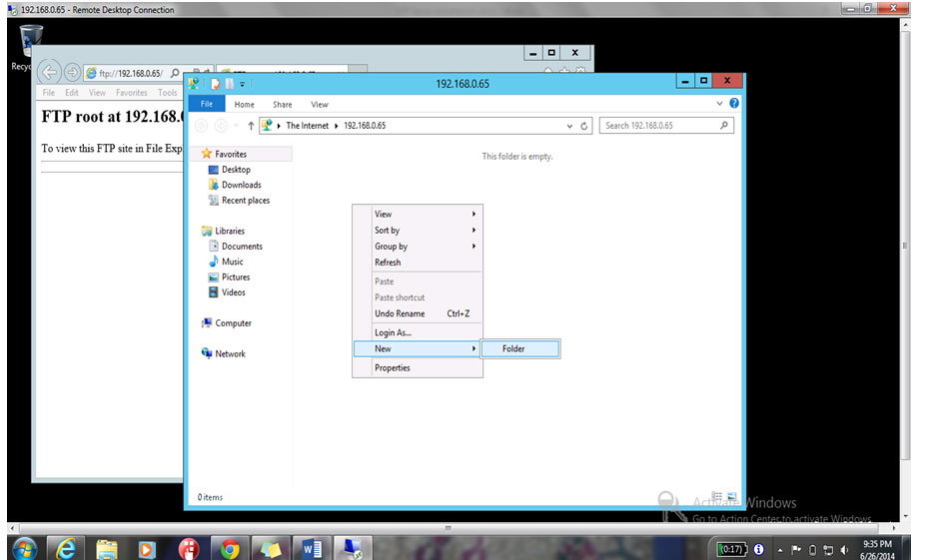Select Favorites in the navigation pane
Screen dimensions: 925x560
click(x=231, y=154)
